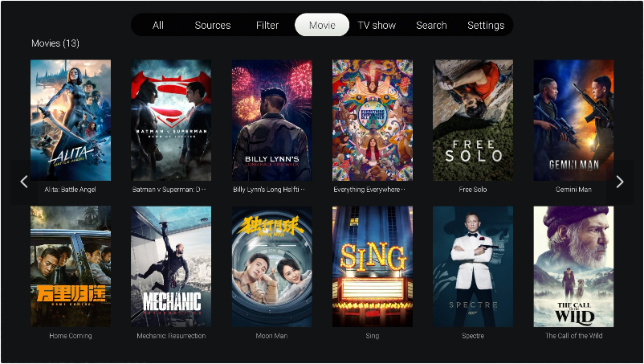Switch to the All tab
The image size is (644, 364).
pos(158,25)
